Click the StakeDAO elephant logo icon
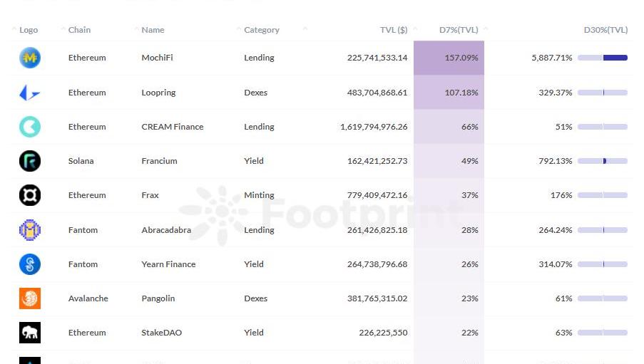Screen dimensions: 644x364 click(30, 333)
